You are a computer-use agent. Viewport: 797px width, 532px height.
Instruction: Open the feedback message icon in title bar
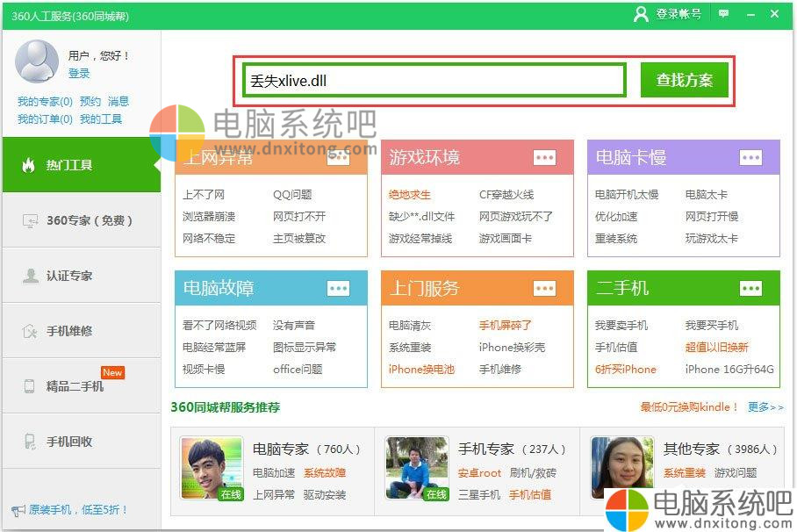[x=723, y=14]
